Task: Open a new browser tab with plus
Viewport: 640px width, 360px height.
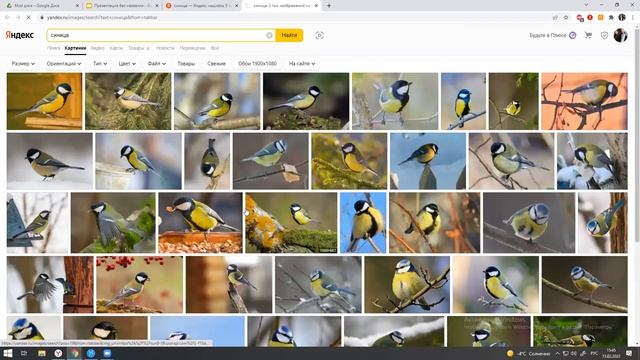Action: (329, 6)
